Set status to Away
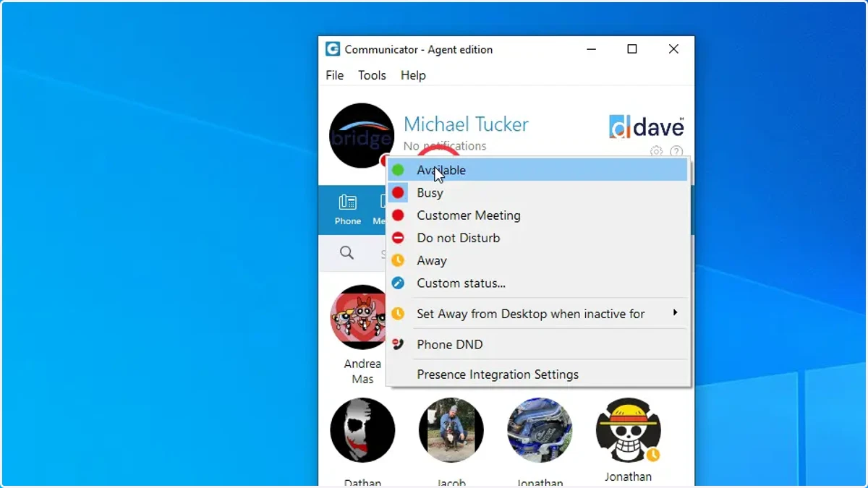 [x=537, y=260]
